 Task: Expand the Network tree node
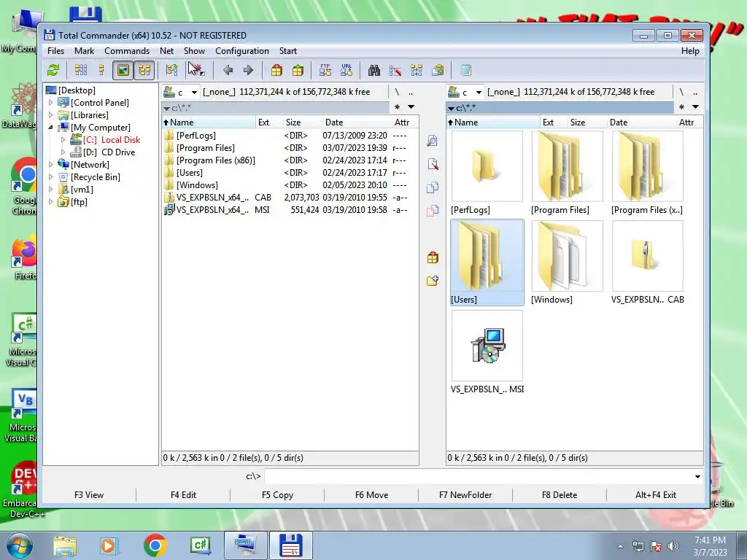tap(51, 164)
